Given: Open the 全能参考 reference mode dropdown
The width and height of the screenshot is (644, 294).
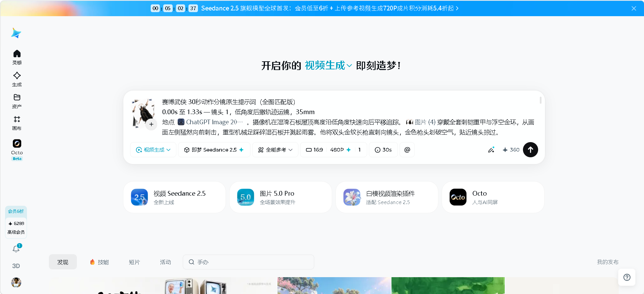Looking at the screenshot, I should click(x=275, y=150).
